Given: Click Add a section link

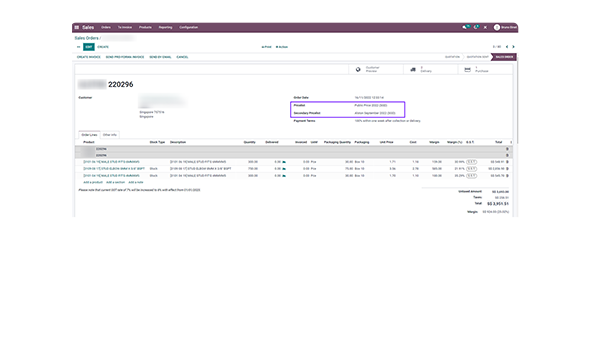Looking at the screenshot, I should tap(115, 182).
